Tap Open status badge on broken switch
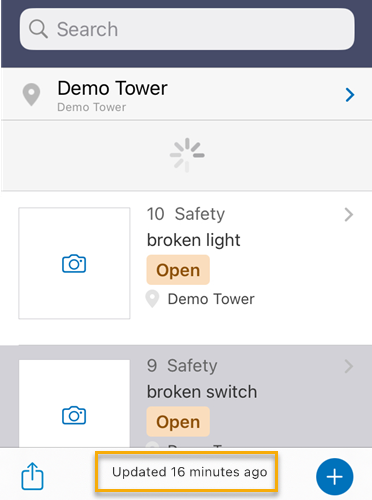Screen dimensions: 372x500 pyautogui.click(x=178, y=422)
